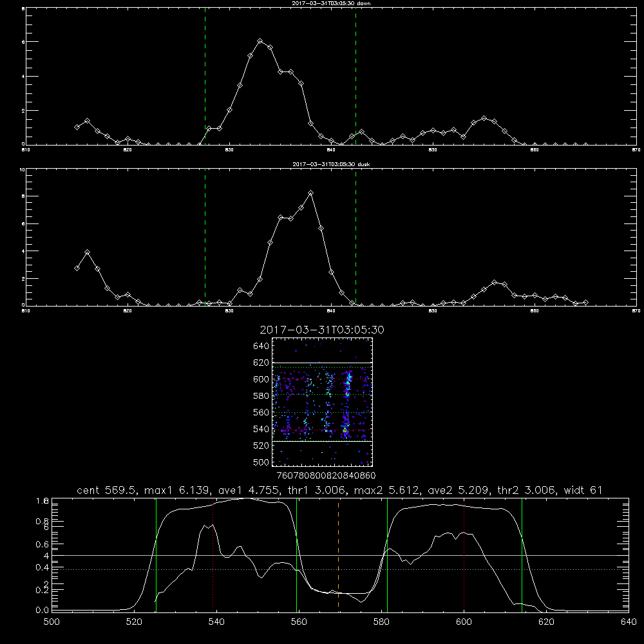
Task: Select the dawn plot secondary peak near 855
Action: 484,118
